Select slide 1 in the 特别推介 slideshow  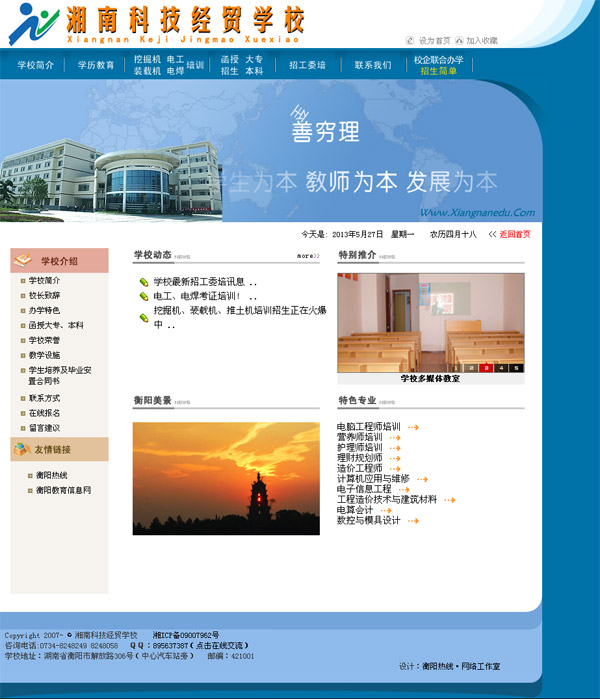click(x=455, y=368)
